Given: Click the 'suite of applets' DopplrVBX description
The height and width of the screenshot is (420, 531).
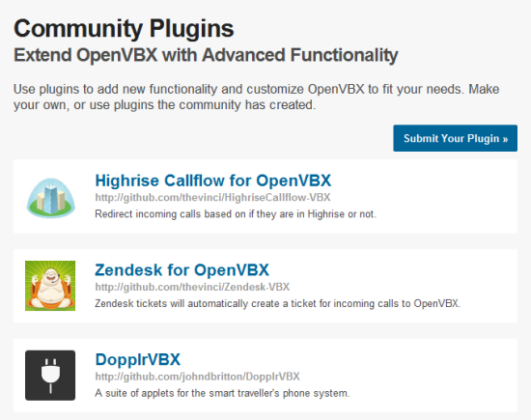Looking at the screenshot, I should [x=222, y=393].
